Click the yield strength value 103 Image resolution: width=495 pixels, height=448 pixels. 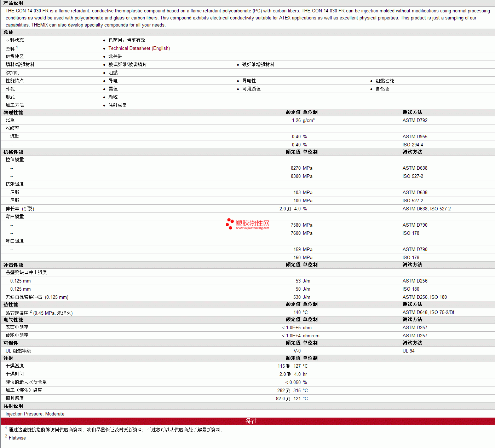(x=297, y=193)
